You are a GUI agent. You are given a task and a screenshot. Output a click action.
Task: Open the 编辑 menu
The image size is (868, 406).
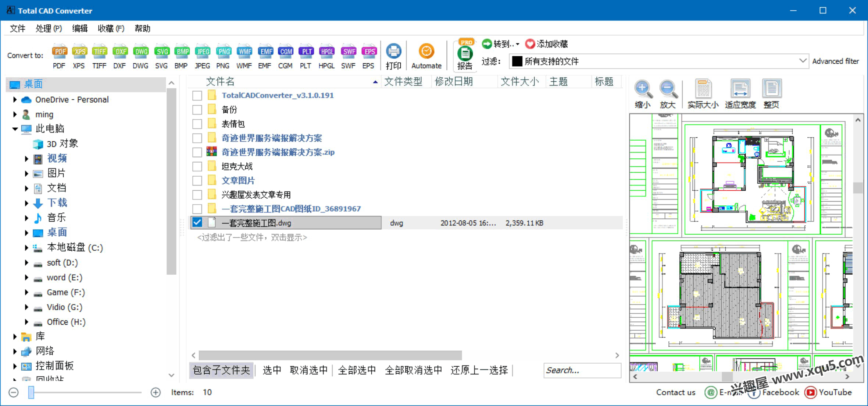80,28
